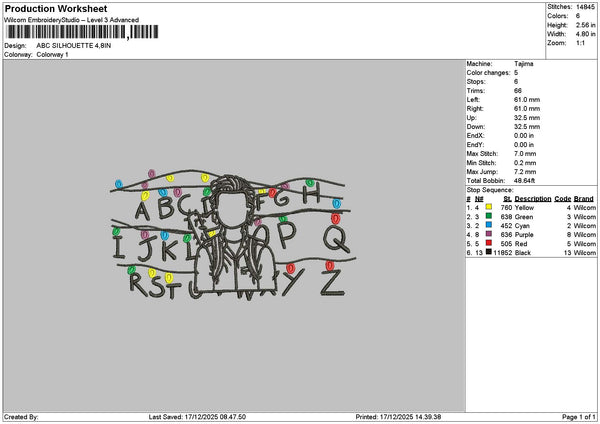The image size is (600, 424).
Task: Click the 'Created By:' footer label
Action: tap(21, 417)
